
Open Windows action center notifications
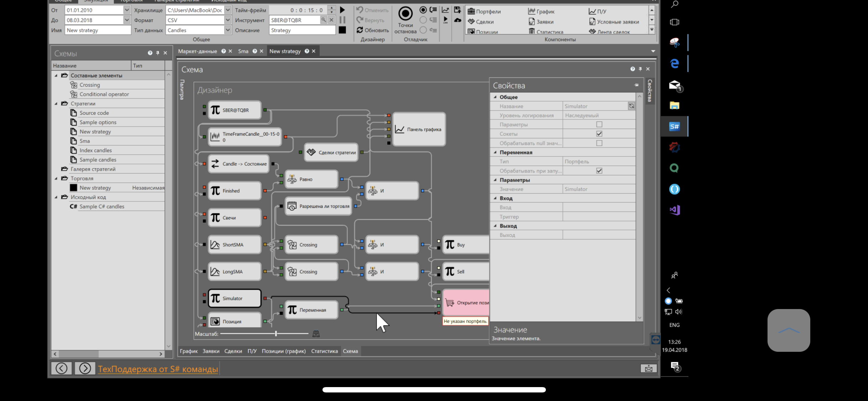click(675, 366)
